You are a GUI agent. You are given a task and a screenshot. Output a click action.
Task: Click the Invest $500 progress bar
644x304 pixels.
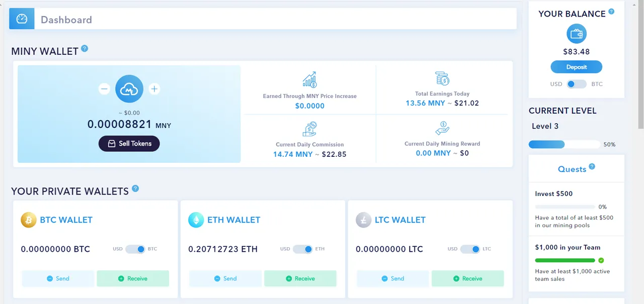565,207
